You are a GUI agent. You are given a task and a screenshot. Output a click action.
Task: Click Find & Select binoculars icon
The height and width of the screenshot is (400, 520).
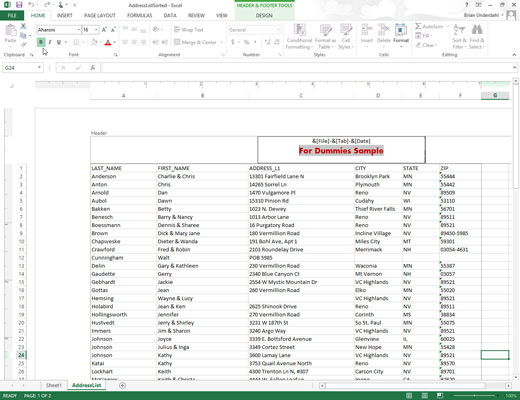(x=477, y=37)
